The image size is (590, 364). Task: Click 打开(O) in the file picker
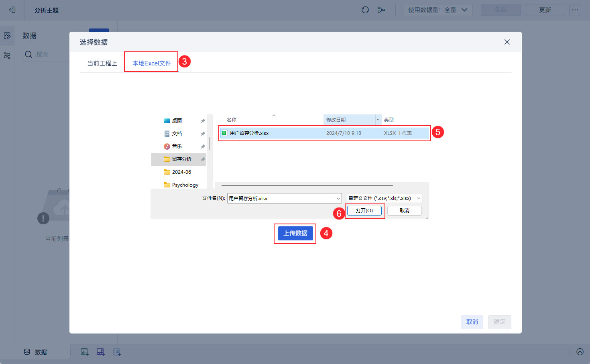[x=364, y=211]
